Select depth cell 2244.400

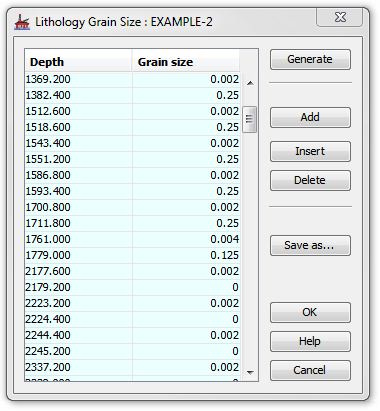click(79, 335)
